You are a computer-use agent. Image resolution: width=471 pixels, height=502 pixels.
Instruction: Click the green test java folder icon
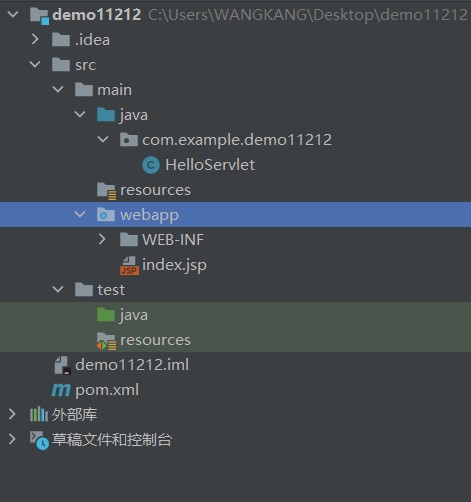(x=106, y=315)
